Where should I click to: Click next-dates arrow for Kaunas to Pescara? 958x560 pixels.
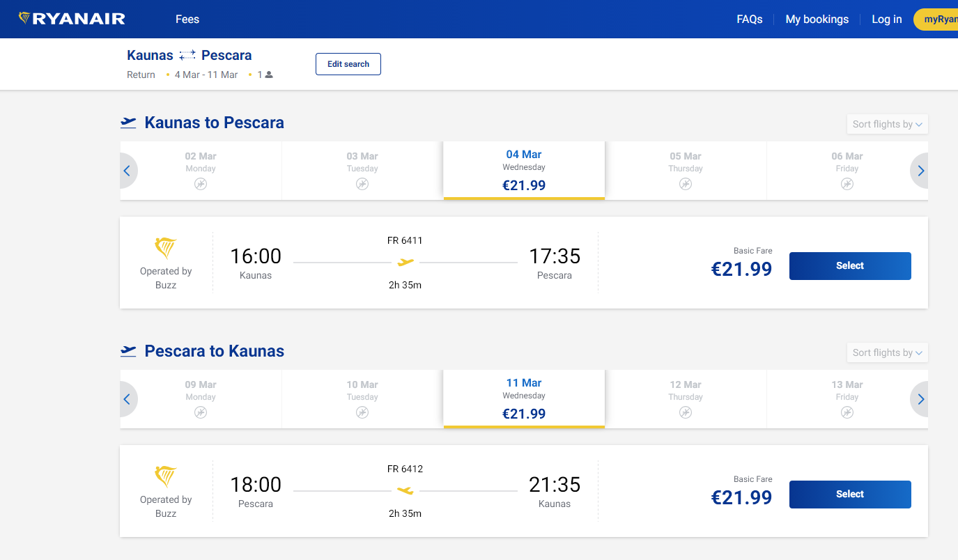pyautogui.click(x=920, y=171)
